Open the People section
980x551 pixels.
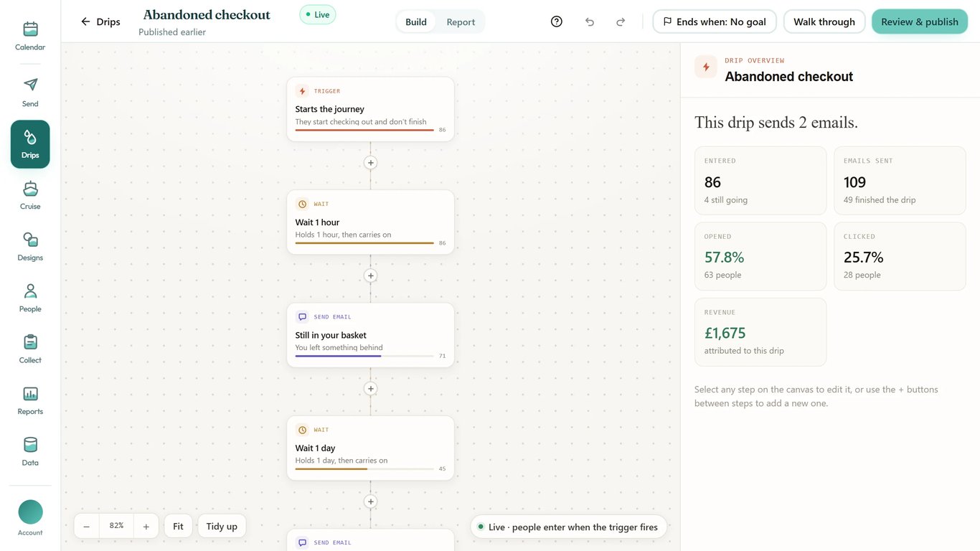(x=30, y=298)
